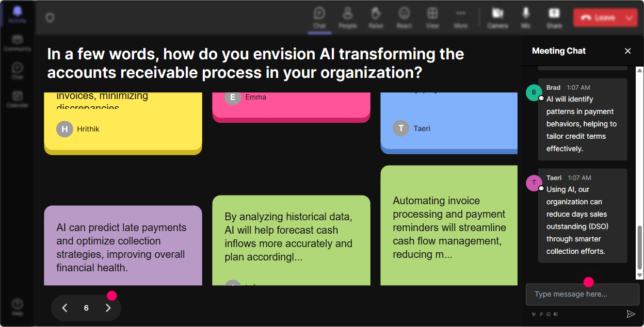Open the green card about forecasting cash inflows
Viewport: 644px width, 327px height.
click(x=291, y=240)
